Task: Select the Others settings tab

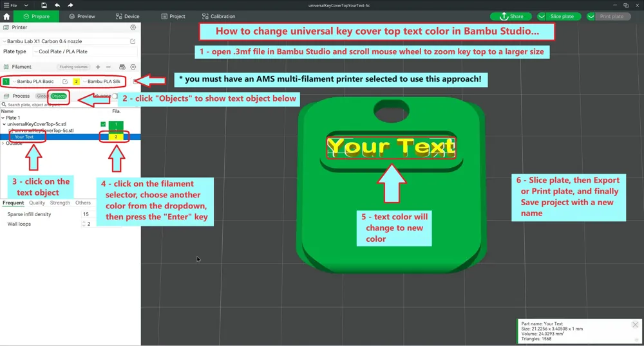Action: pos(83,203)
